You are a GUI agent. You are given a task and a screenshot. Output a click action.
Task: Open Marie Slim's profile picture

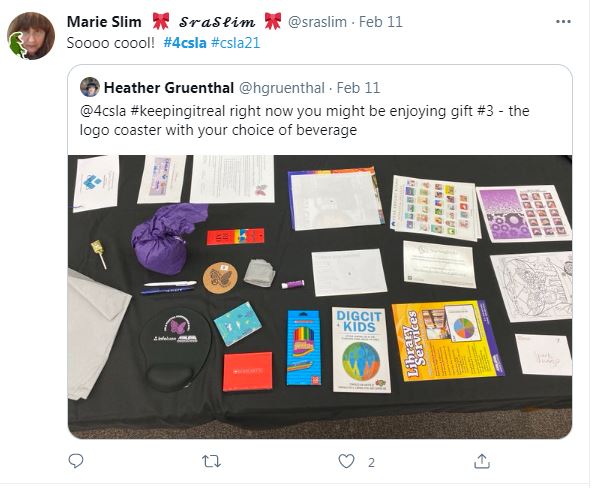click(x=31, y=36)
